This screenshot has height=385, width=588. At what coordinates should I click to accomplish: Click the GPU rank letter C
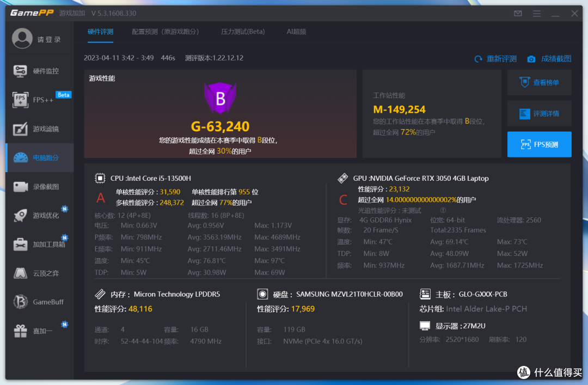[343, 200]
